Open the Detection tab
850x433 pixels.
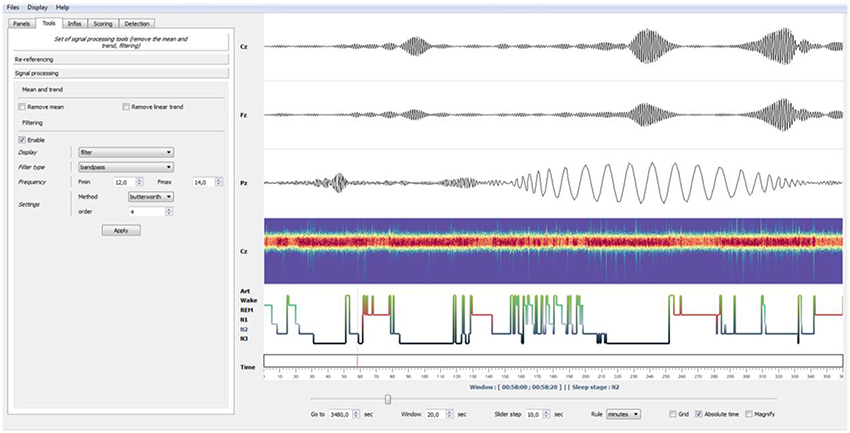137,24
